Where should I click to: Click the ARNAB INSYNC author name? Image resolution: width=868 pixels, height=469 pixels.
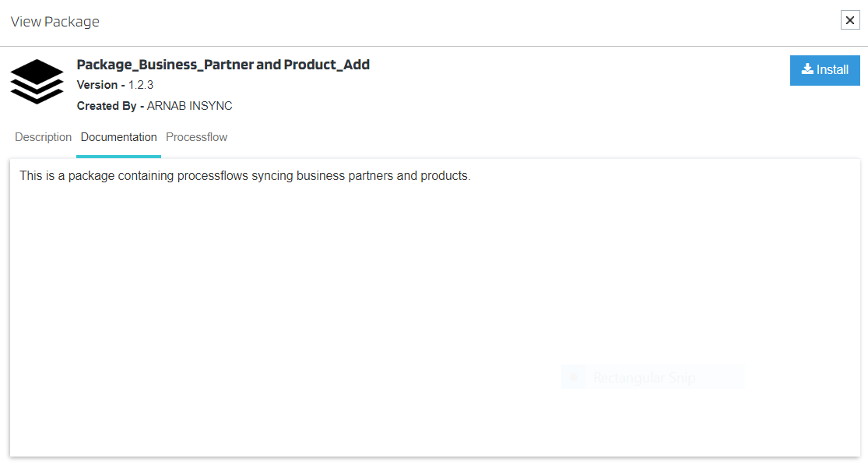tap(189, 106)
